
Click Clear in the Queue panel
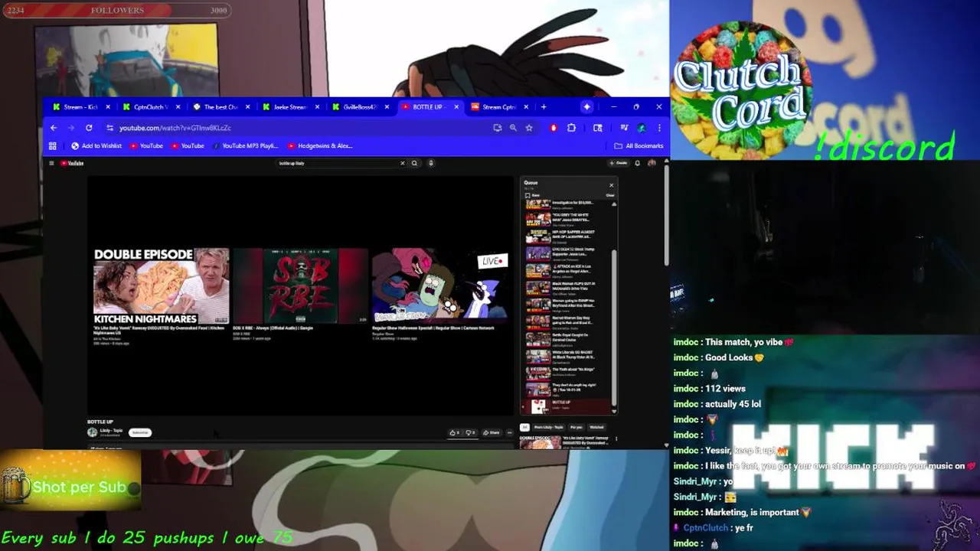[x=610, y=195]
